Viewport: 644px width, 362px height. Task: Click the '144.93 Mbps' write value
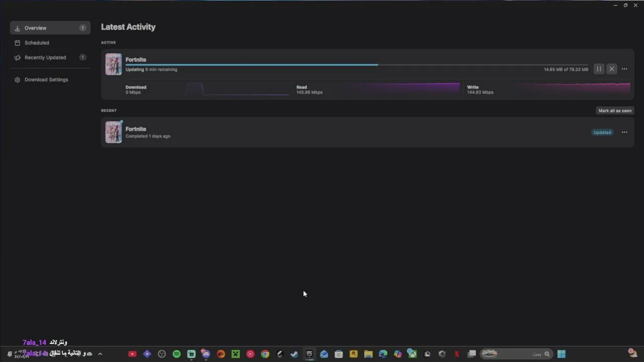pyautogui.click(x=480, y=93)
